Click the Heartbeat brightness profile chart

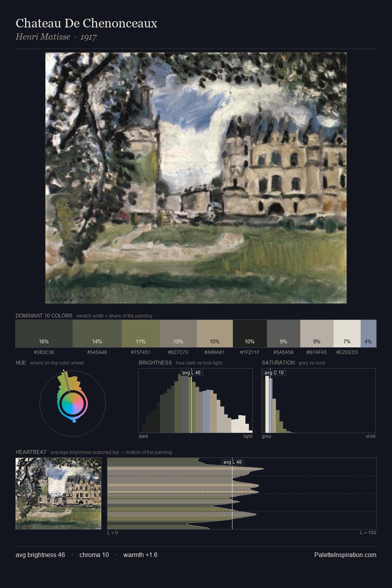pyautogui.click(x=242, y=494)
